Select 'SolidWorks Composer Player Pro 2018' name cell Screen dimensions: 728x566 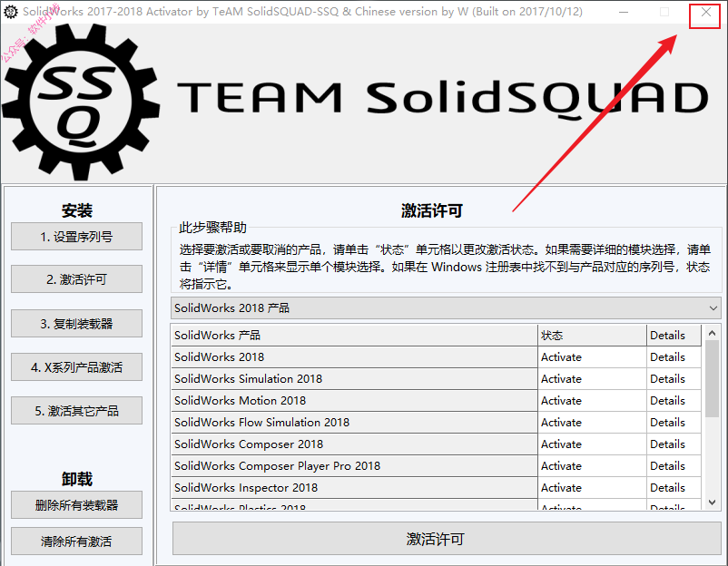[x=354, y=466]
